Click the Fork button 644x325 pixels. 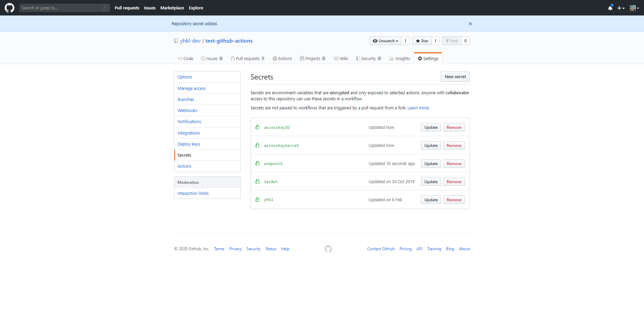pos(452,41)
